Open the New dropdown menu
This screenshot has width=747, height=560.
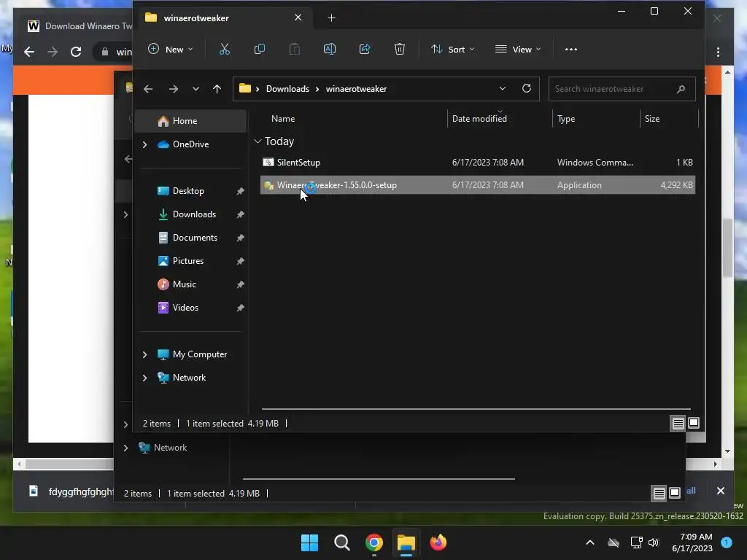(x=171, y=49)
